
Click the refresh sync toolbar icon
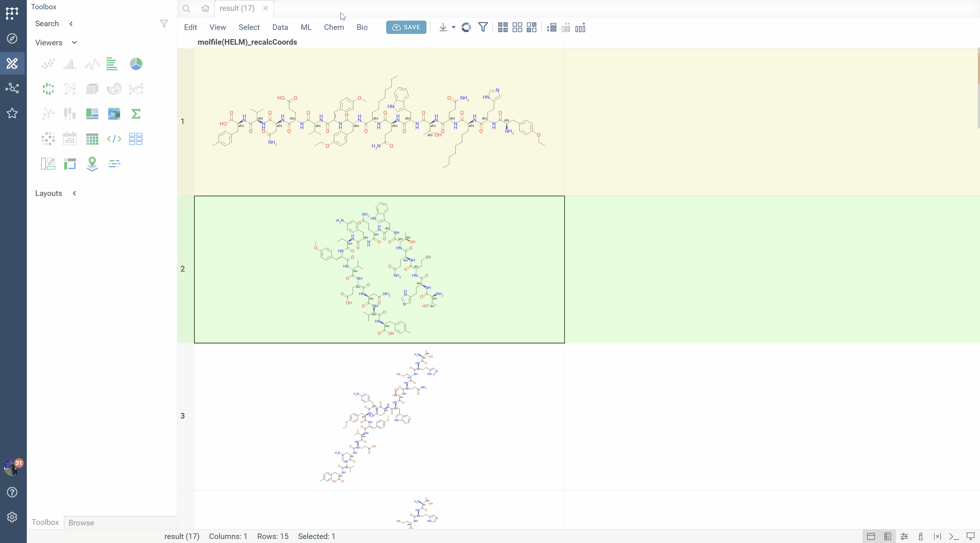[x=466, y=27]
